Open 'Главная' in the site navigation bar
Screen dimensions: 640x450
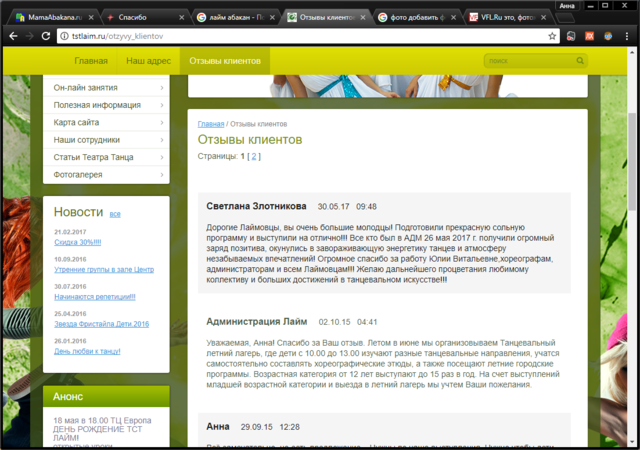(90, 61)
